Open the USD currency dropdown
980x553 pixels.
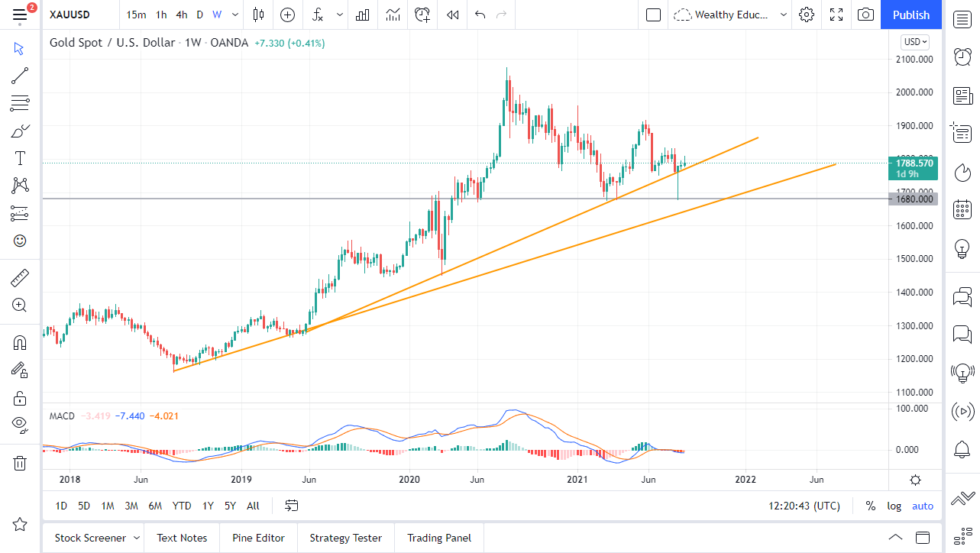(914, 42)
